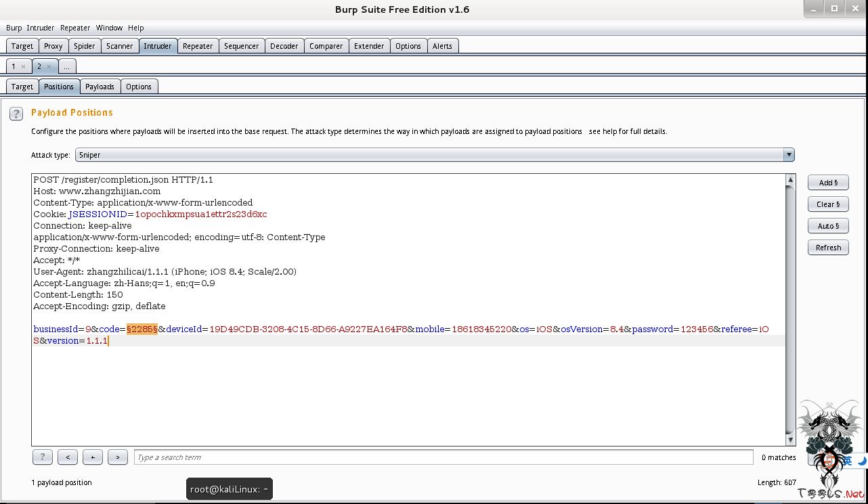Click the plus search options button

click(x=93, y=457)
